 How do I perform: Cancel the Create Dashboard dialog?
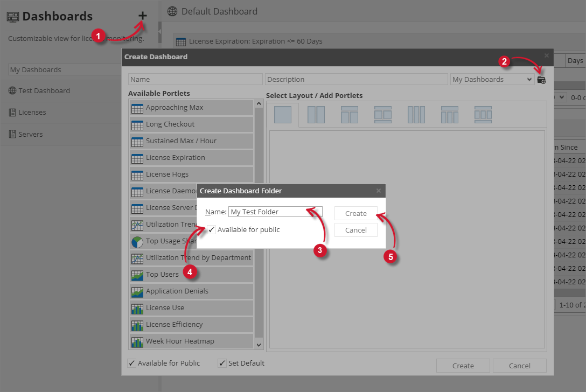point(519,366)
